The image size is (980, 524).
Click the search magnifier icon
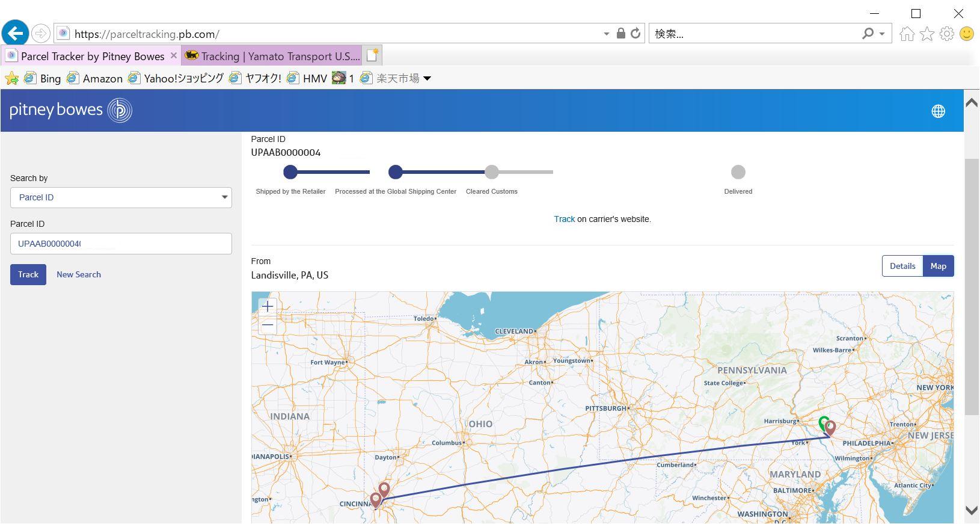pyautogui.click(x=868, y=34)
